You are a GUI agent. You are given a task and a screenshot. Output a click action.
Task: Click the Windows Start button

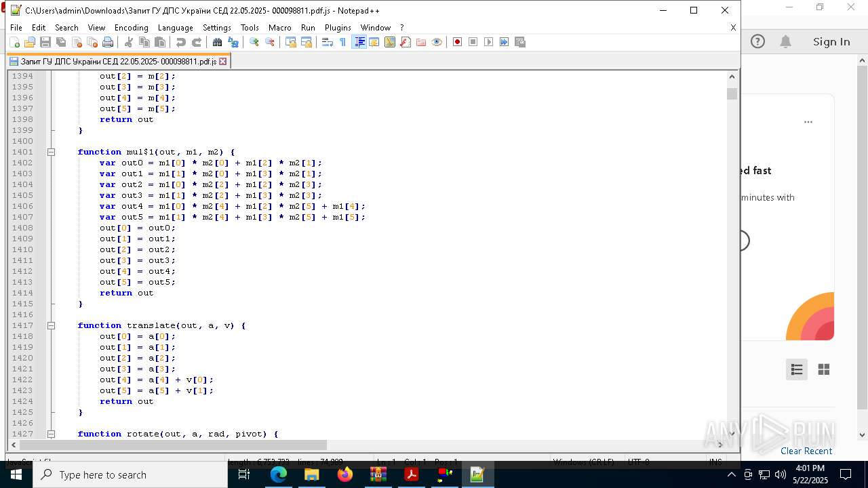coord(16,474)
